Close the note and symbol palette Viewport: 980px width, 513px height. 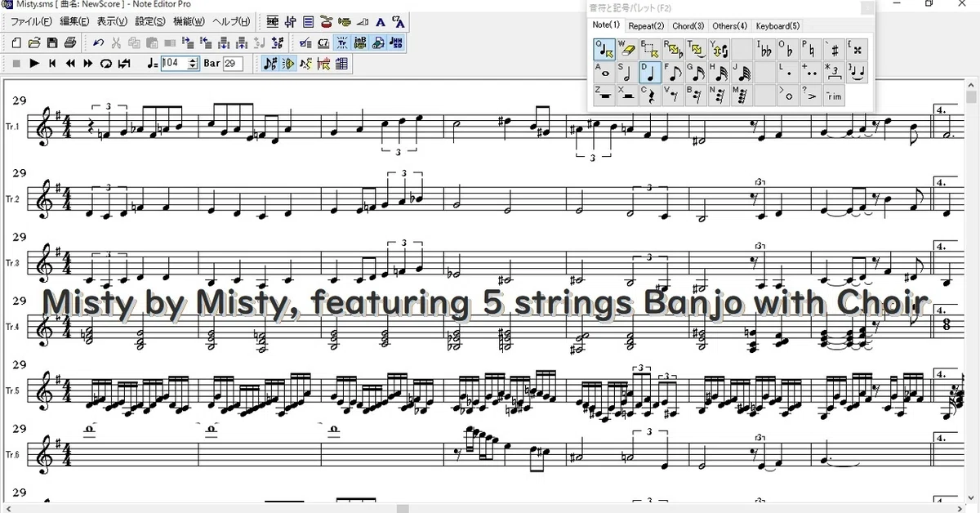point(867,8)
